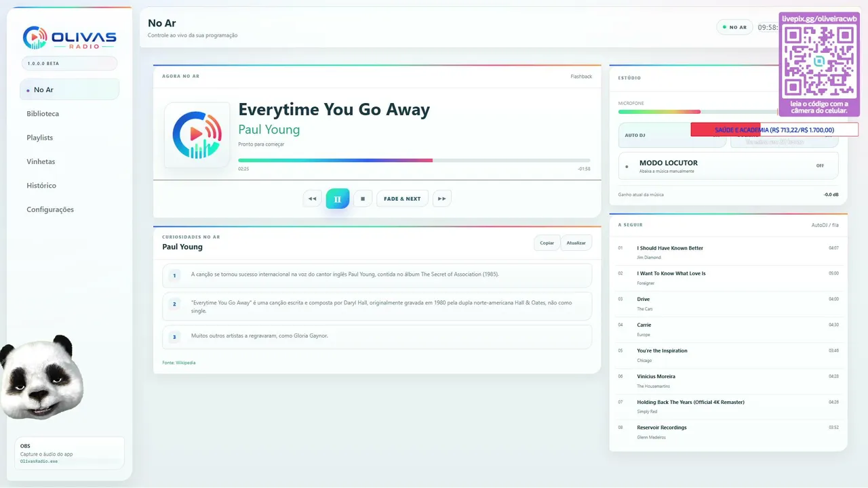Click the 04:07 duration of the first queued track
This screenshot has width=868, height=488.
pyautogui.click(x=833, y=248)
